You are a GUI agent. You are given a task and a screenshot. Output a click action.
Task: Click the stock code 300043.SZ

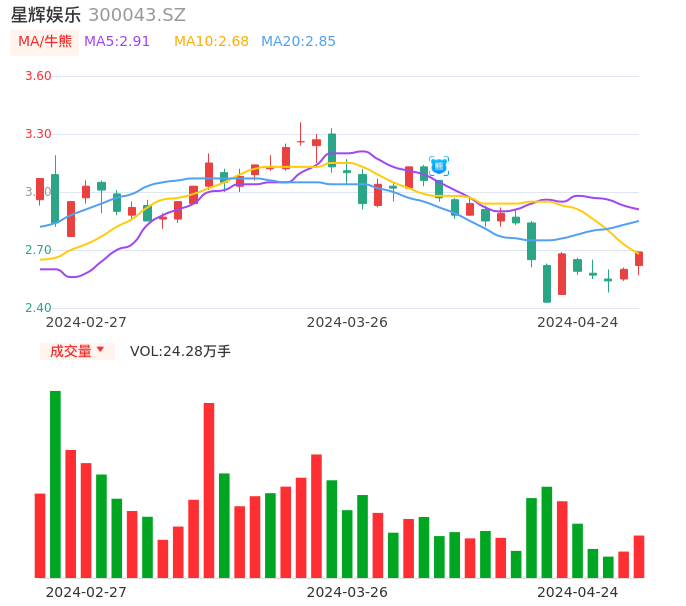click(x=137, y=15)
